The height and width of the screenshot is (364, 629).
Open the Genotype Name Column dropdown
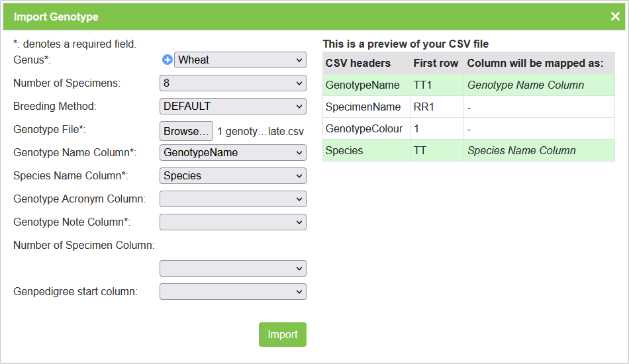pos(232,153)
